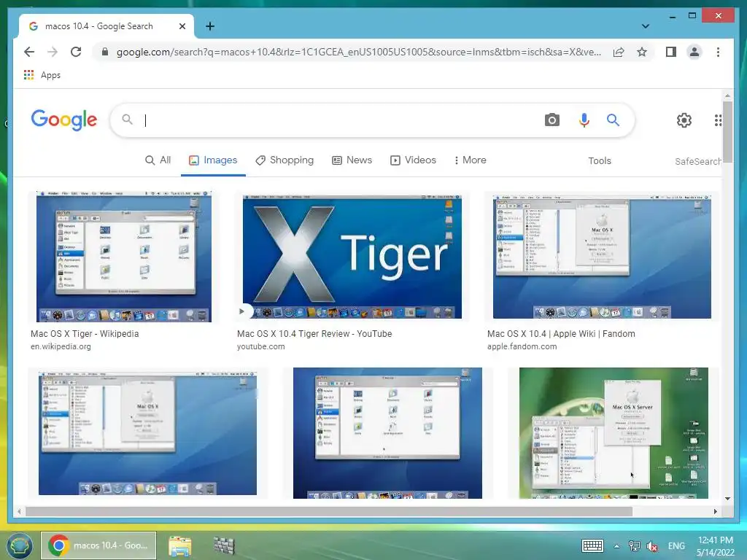The height and width of the screenshot is (560, 747).
Task: Click en.wikipedia.org source text
Action: coord(61,346)
